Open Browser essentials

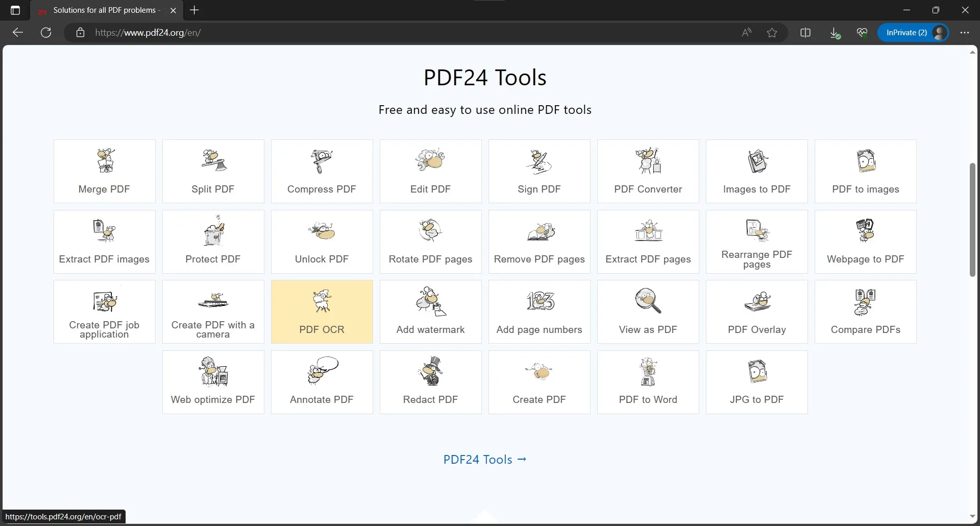click(x=863, y=32)
